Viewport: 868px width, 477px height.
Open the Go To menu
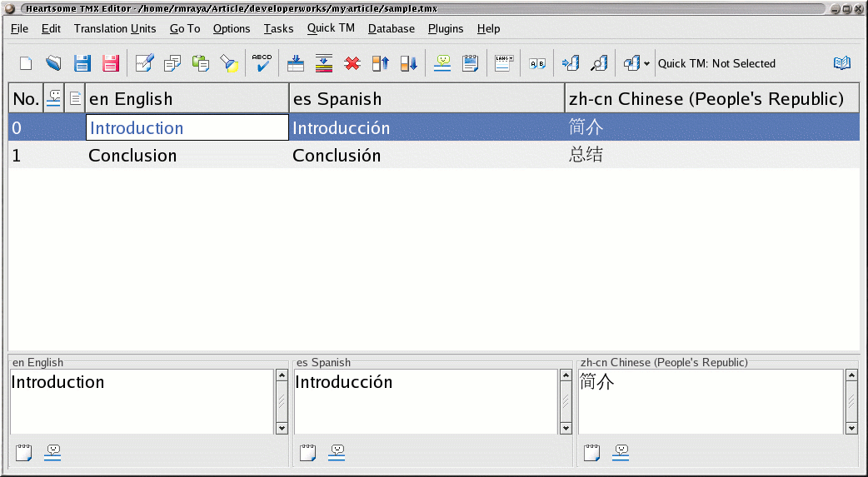click(x=185, y=29)
